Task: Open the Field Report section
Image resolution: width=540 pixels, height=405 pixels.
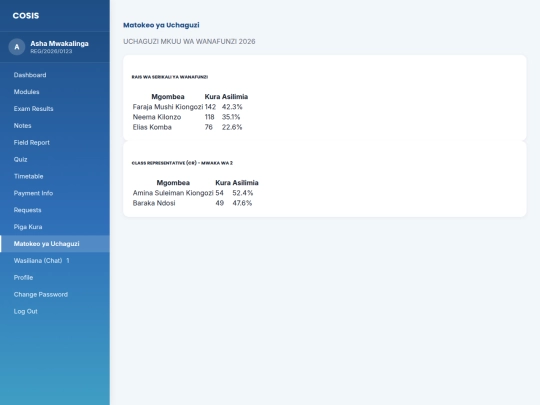Action: 55,143
